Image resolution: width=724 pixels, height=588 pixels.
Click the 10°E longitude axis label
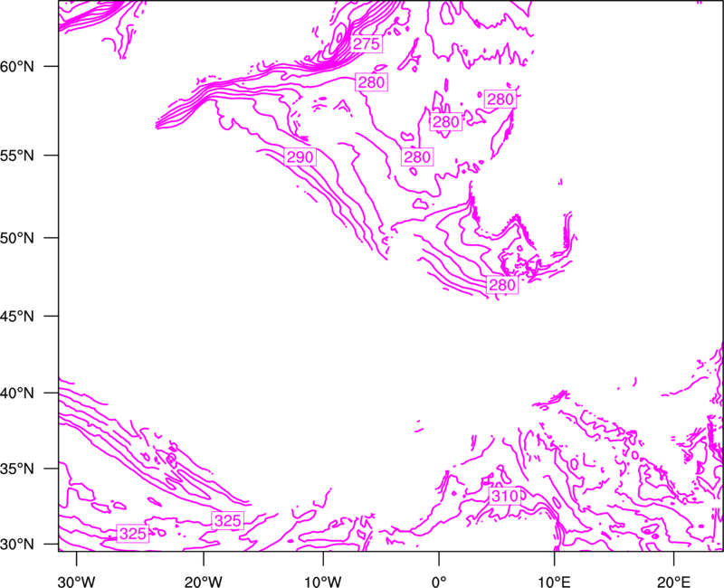(554, 582)
